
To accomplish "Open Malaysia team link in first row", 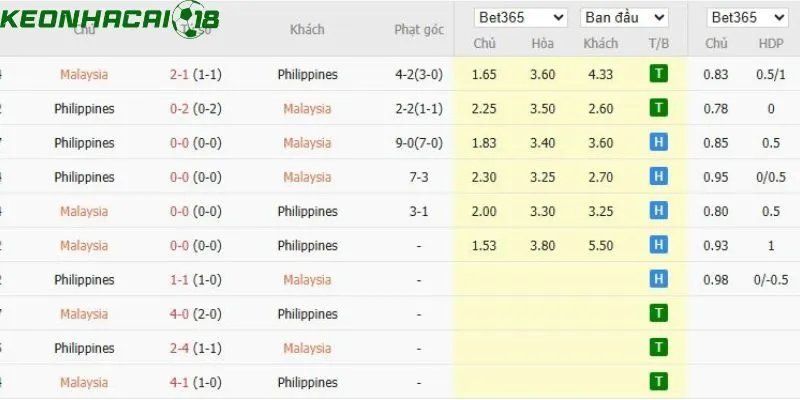I will [x=84, y=74].
